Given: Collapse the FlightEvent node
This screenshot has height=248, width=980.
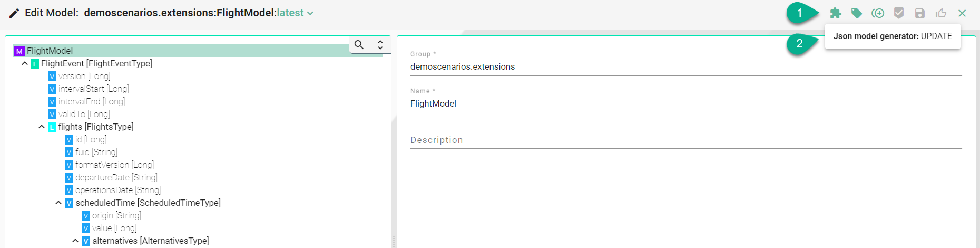Looking at the screenshot, I should click(x=25, y=63).
